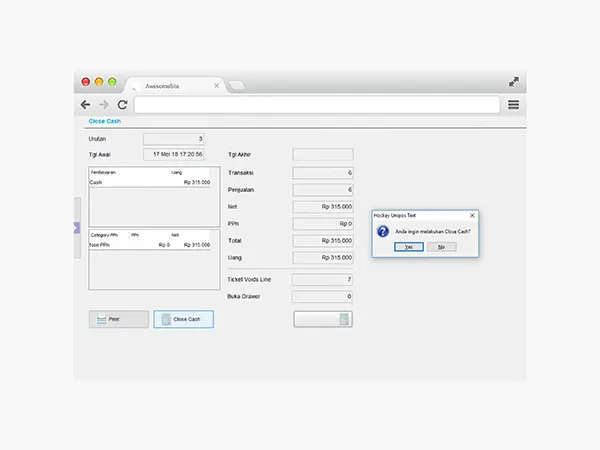Click the blue question mark dialog icon
Viewport: 600px width, 450px height.
(382, 231)
